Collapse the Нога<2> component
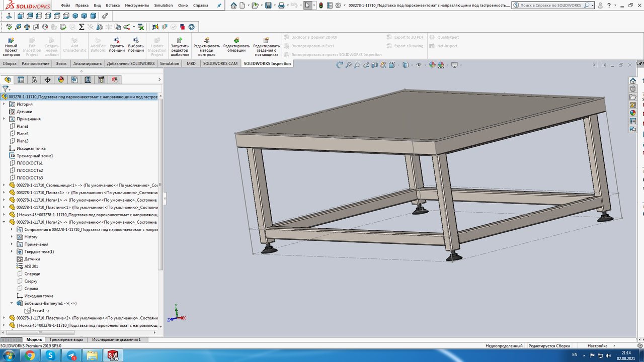This screenshot has height=362, width=644. tap(4, 222)
